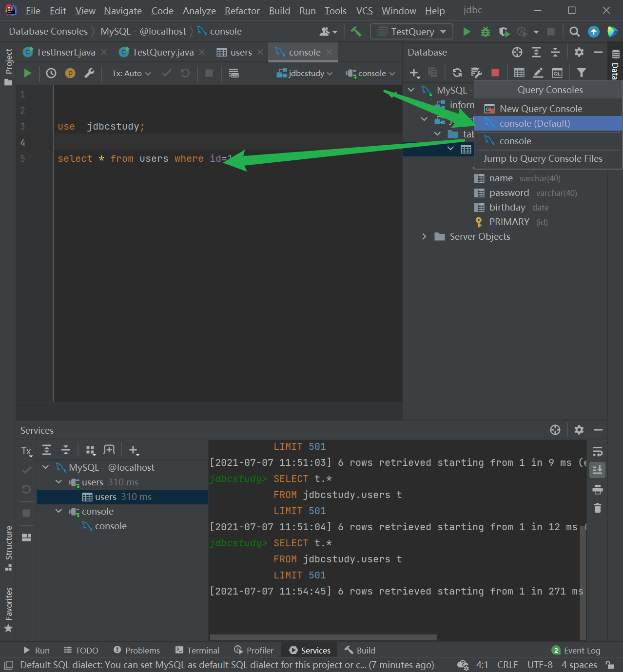The image size is (623, 672).
Task: Open the VCS menu
Action: click(x=364, y=11)
